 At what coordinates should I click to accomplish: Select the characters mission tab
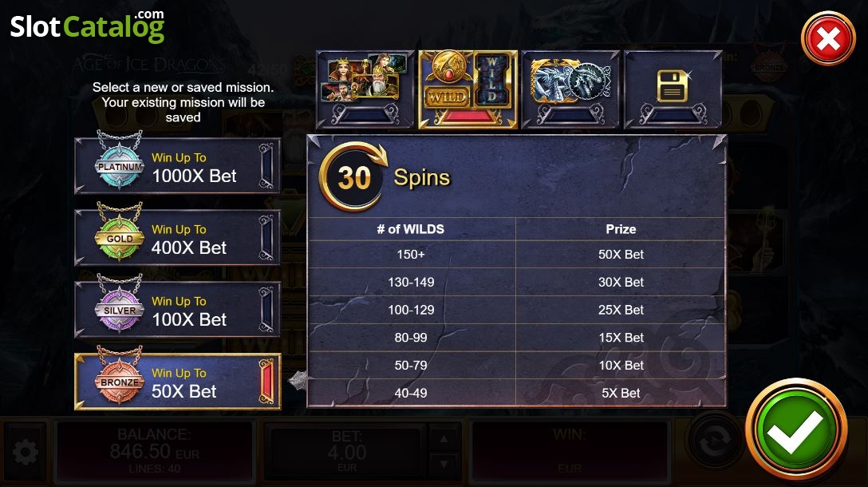click(365, 89)
